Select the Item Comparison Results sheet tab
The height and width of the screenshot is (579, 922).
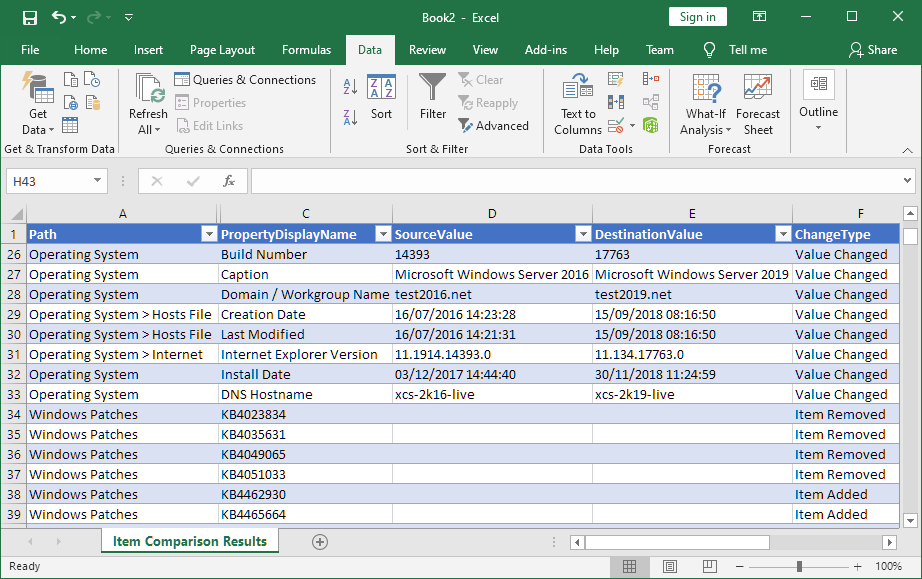190,541
